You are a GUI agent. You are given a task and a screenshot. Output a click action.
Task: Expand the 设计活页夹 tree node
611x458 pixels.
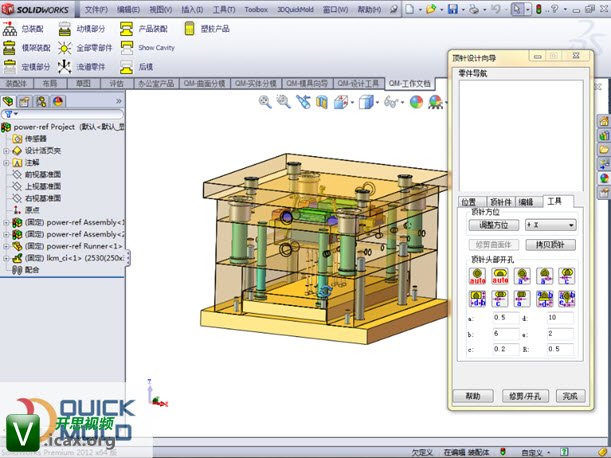click(x=6, y=151)
